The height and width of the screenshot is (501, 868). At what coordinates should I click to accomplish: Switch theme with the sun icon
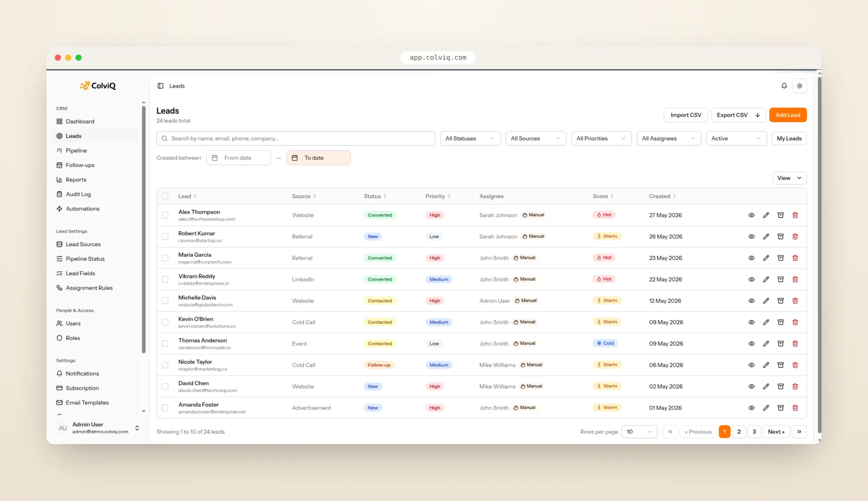799,86
